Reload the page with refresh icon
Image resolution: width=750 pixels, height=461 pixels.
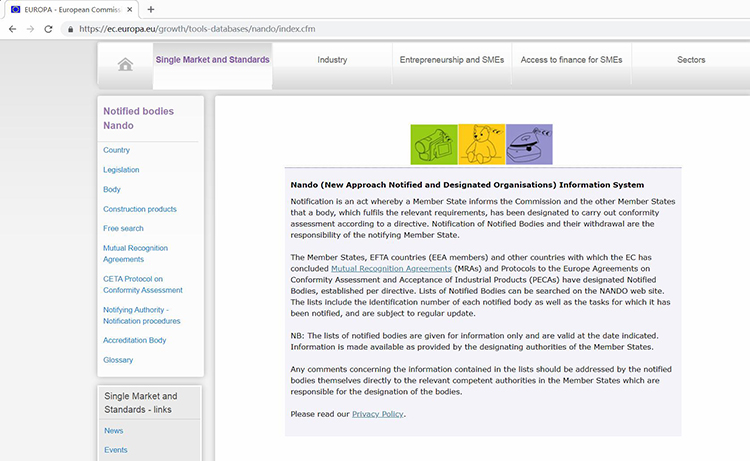tap(48, 29)
